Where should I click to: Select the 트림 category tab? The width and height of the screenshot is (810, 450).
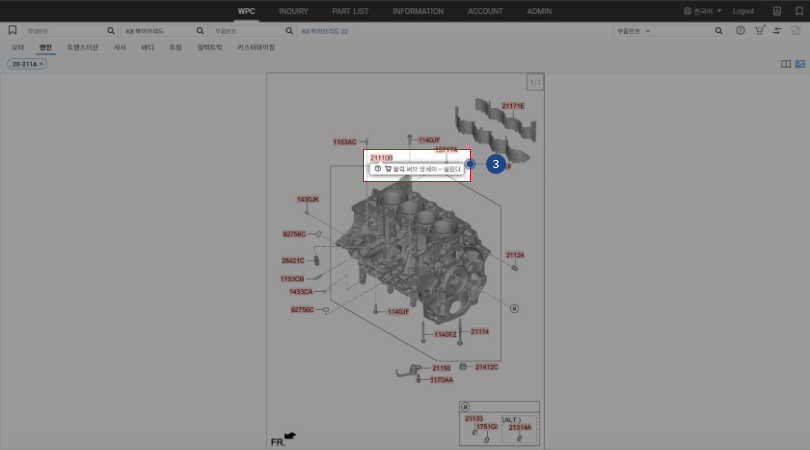pyautogui.click(x=176, y=47)
